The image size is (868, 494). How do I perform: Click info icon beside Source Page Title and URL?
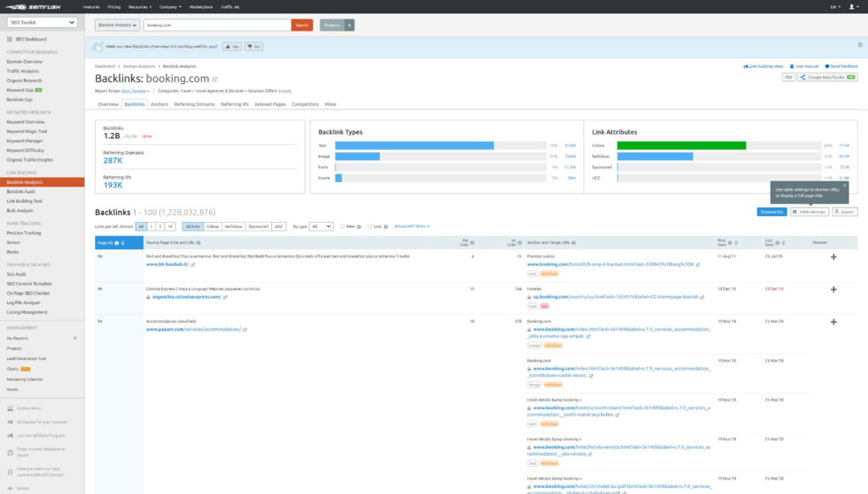198,243
